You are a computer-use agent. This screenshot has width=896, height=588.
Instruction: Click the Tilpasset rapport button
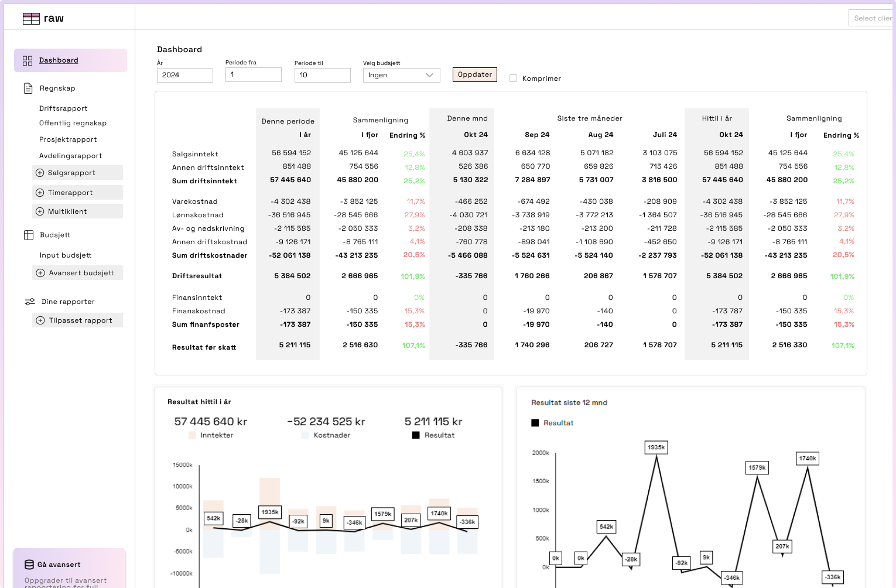[77, 320]
